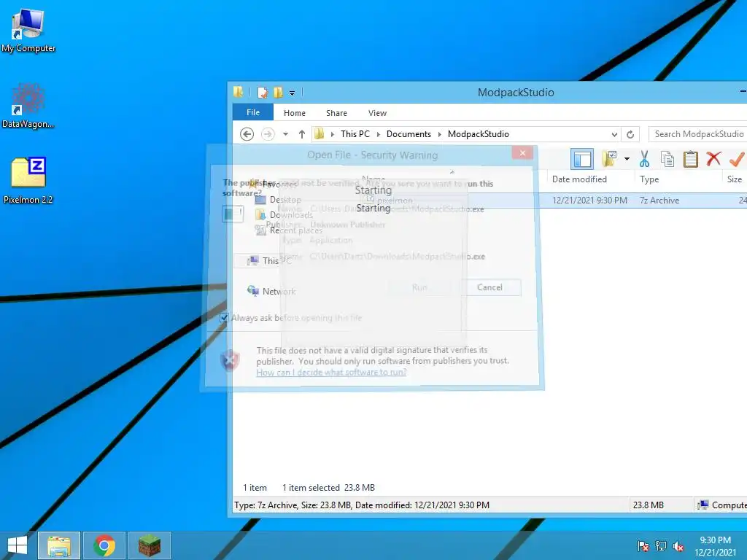
Task: Click the Forward navigation arrow
Action: [x=268, y=134]
